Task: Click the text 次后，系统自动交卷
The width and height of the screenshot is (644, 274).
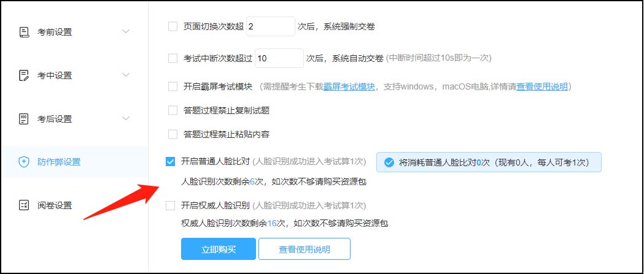Action: (x=345, y=58)
